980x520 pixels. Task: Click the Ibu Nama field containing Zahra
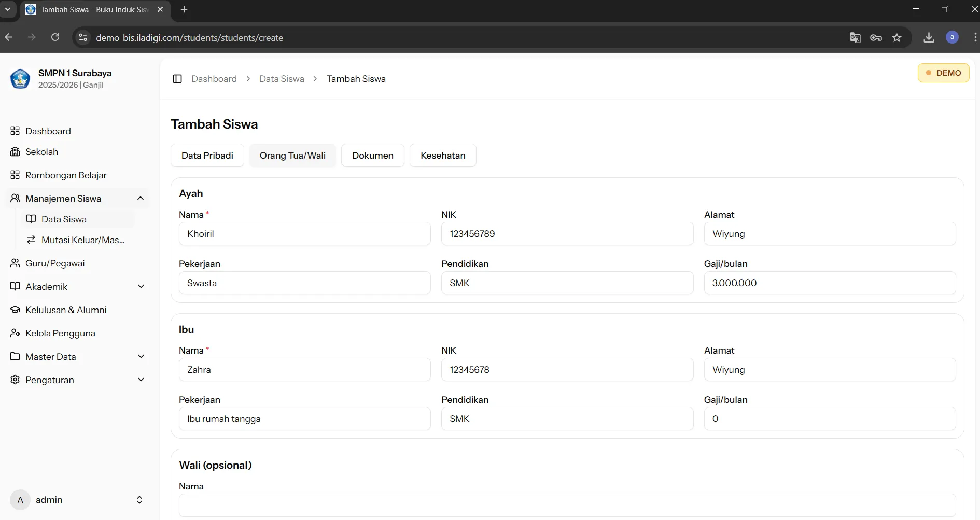coord(305,370)
